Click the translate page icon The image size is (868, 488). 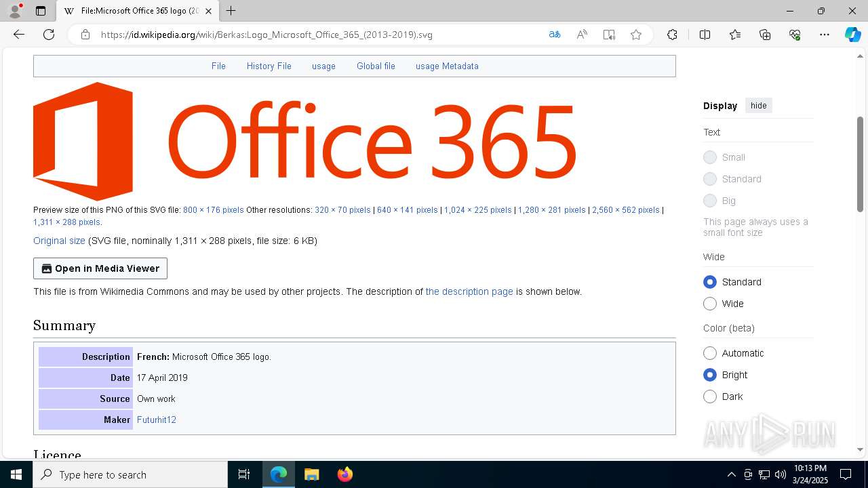pyautogui.click(x=555, y=35)
